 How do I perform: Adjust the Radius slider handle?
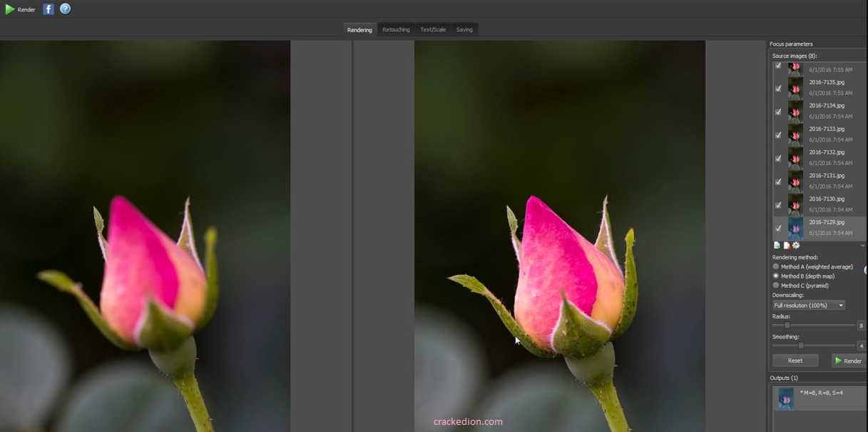(x=787, y=325)
